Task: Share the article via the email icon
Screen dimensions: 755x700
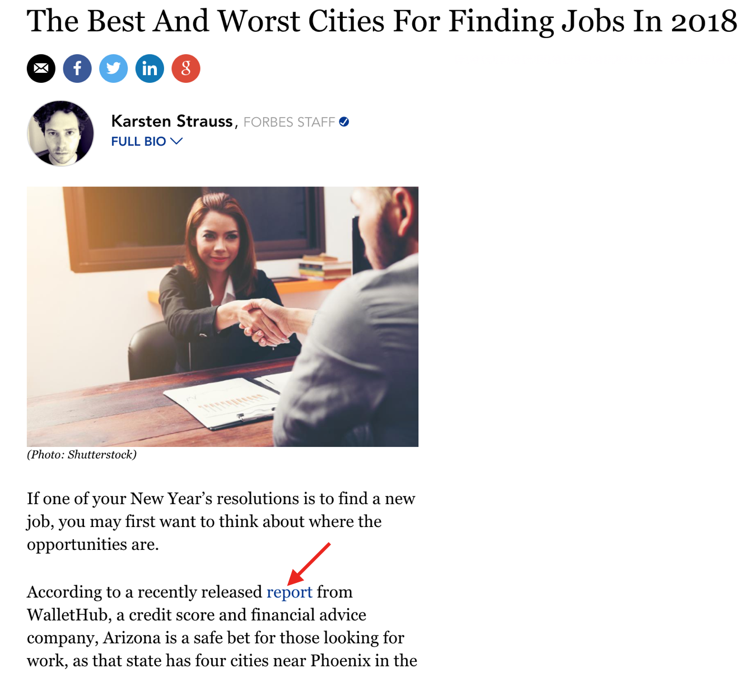Action: 41,69
